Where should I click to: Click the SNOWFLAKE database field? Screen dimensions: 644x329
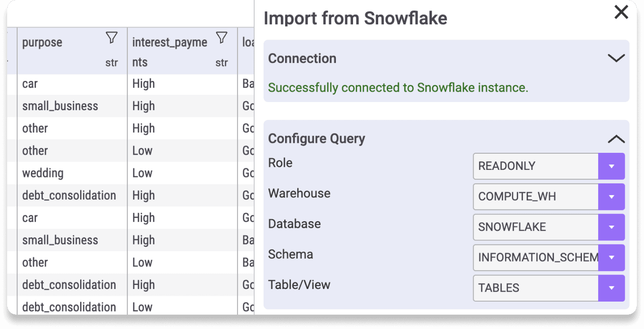tap(536, 227)
